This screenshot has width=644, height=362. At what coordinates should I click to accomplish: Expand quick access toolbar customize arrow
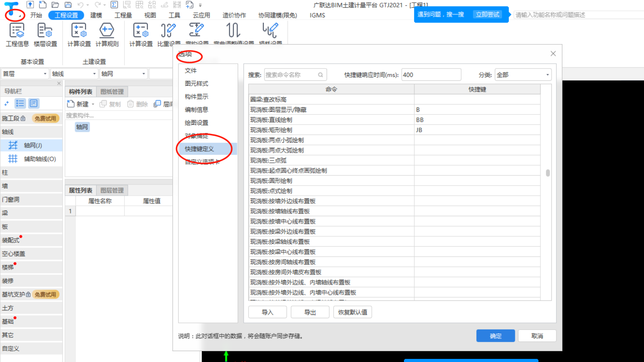(200, 5)
